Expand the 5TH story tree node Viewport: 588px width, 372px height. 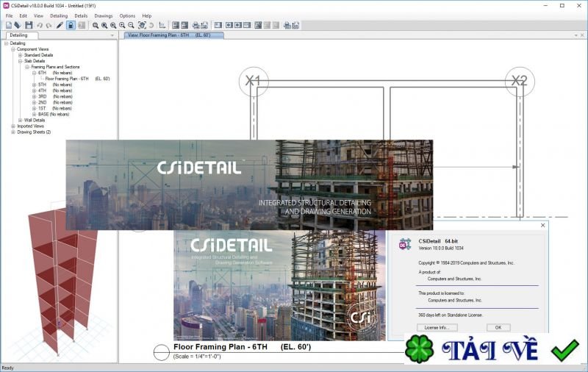coord(34,85)
